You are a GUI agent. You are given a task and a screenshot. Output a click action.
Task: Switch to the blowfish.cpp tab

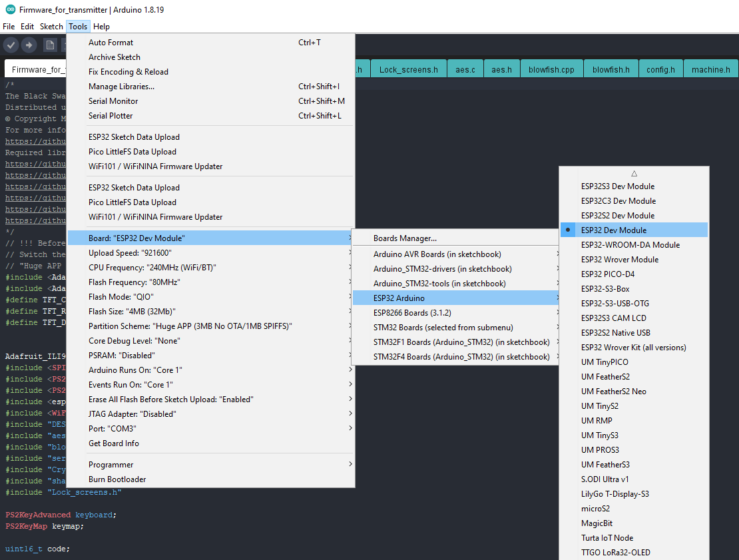[551, 69]
